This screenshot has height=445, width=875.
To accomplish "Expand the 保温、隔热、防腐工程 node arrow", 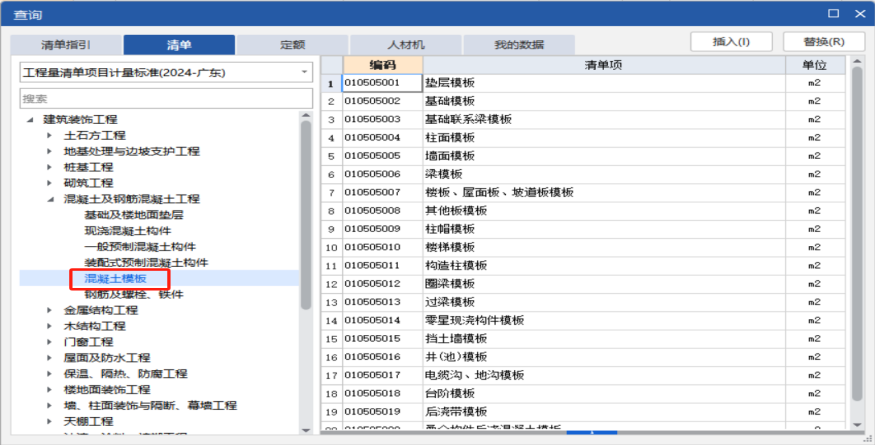I will click(50, 374).
